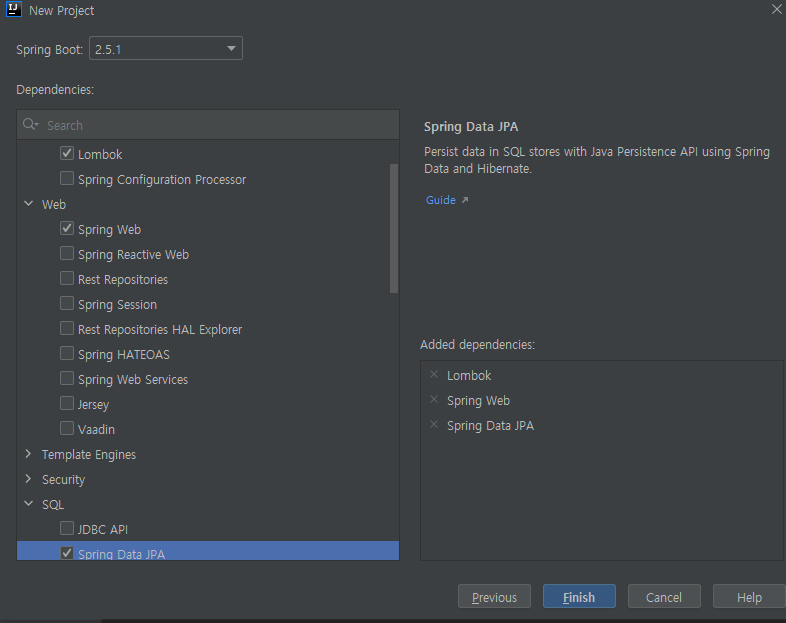Enable Spring Configuration Processor checkbox
Image resolution: width=786 pixels, height=623 pixels.
pyautogui.click(x=67, y=178)
